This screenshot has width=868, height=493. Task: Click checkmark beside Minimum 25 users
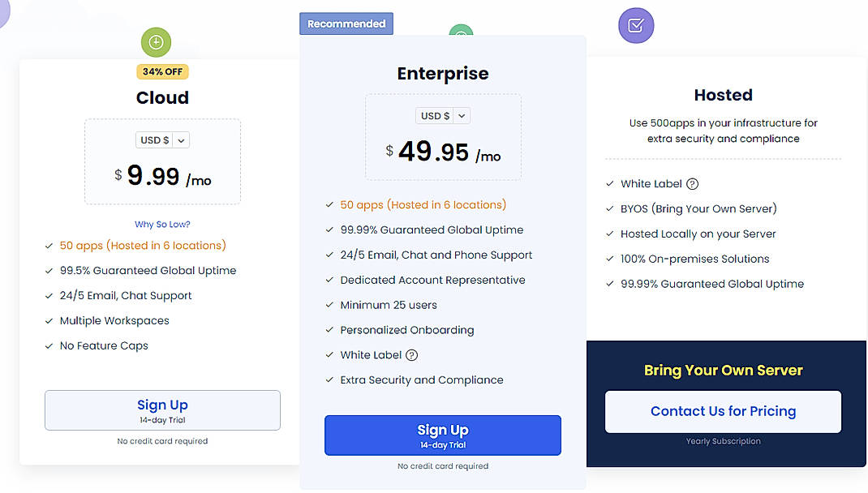pyautogui.click(x=329, y=305)
